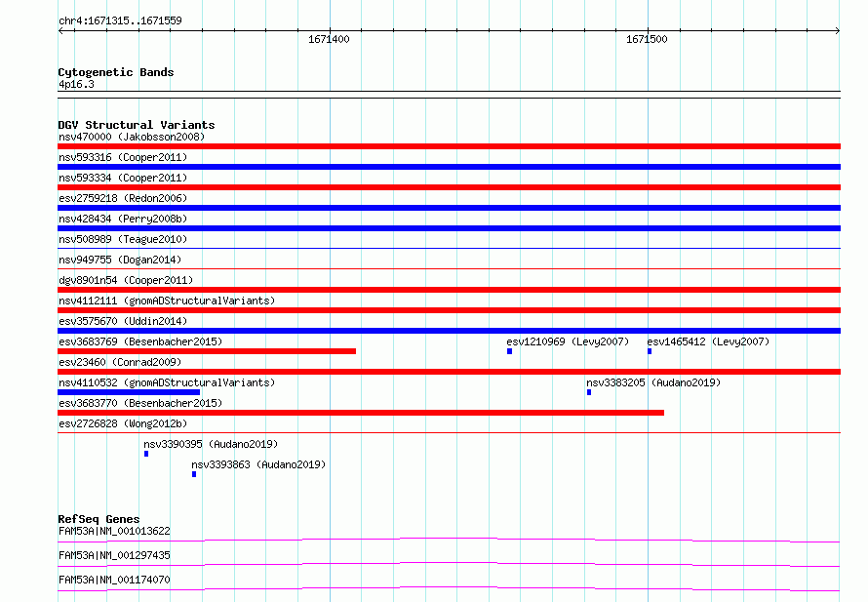Click the Cytogenetic Bands track title
The image size is (868, 602).
click(116, 72)
